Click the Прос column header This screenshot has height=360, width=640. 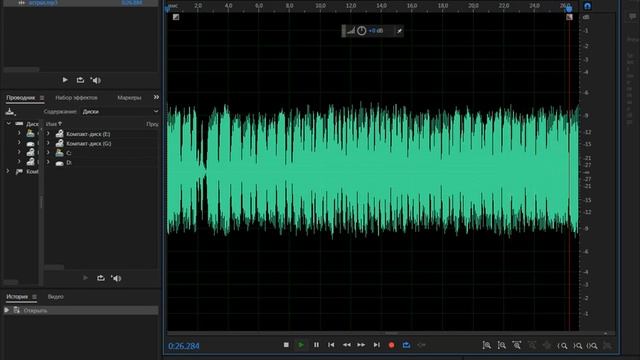152,124
